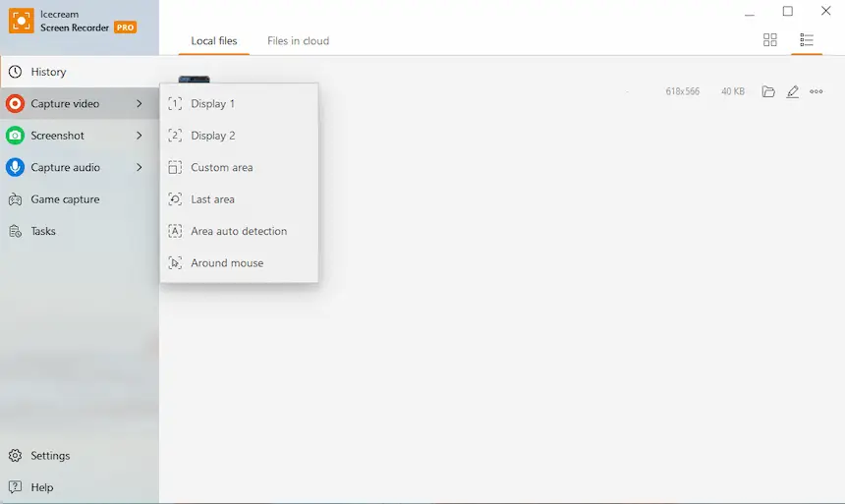845x504 pixels.
Task: Click the Custom area dashed-square icon
Action: tap(175, 167)
